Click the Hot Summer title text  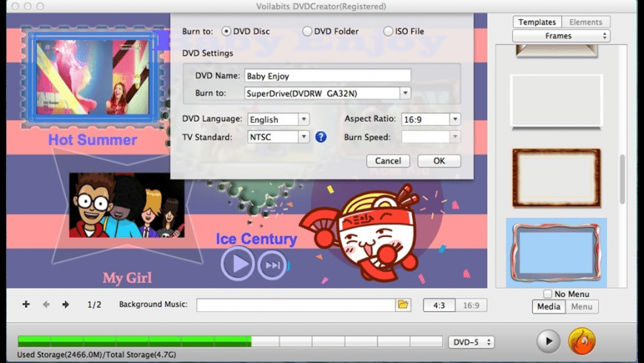(x=93, y=140)
